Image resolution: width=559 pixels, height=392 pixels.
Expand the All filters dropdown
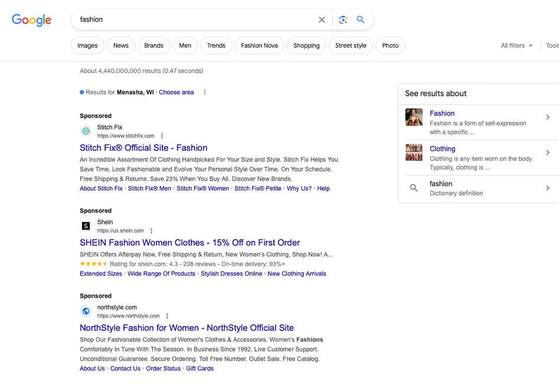(x=516, y=45)
